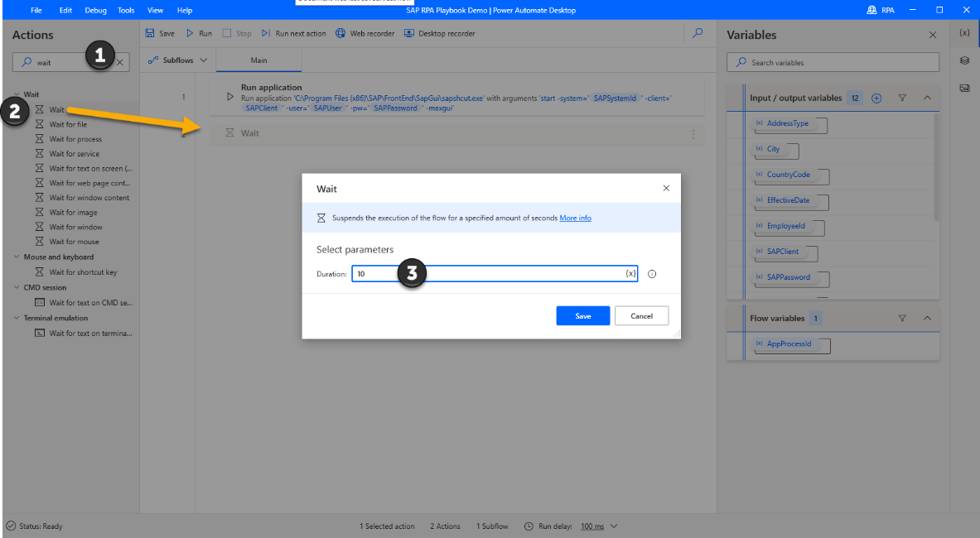Select Wait for file action

68,124
